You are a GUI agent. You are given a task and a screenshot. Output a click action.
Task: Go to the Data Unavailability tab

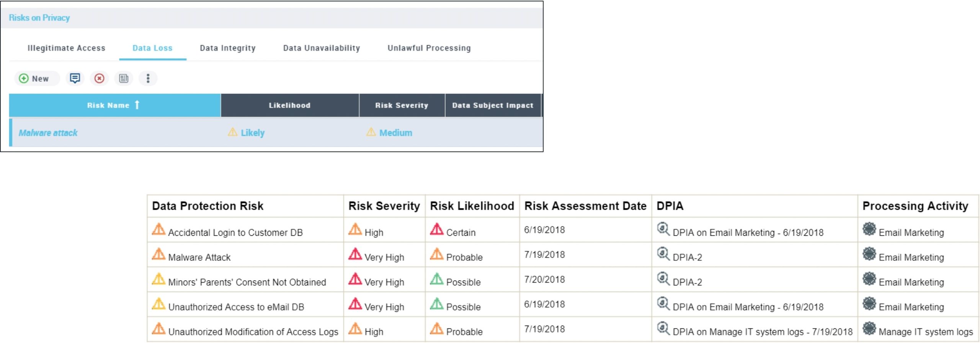[x=321, y=48]
